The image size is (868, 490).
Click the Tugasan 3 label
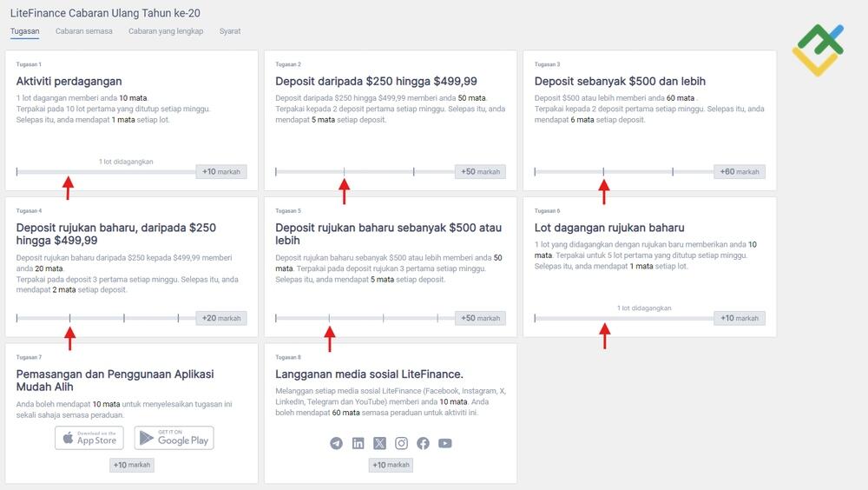coord(547,64)
